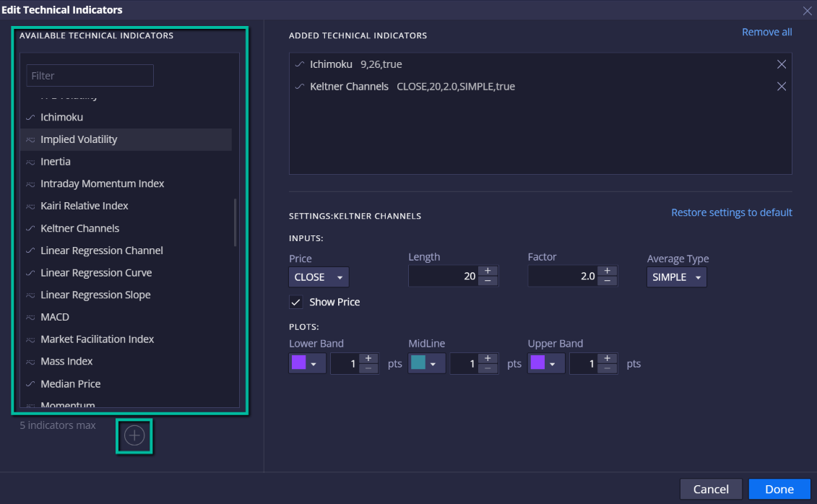The image size is (817, 504).
Task: Toggle the Show Price checkbox
Action: pos(296,302)
